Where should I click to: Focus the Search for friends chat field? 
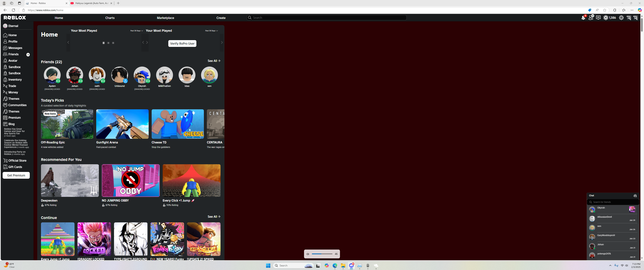click(613, 202)
